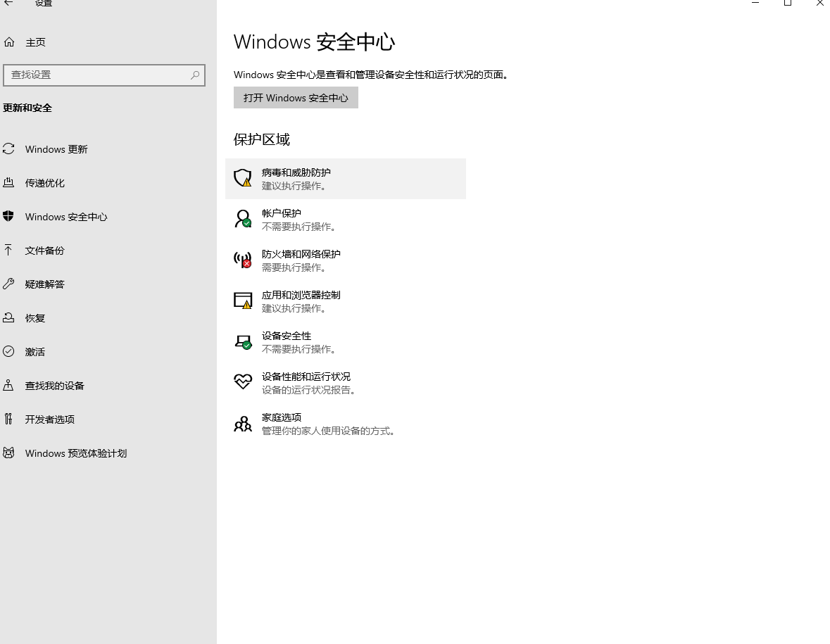Click the firewall and network protection icon
830x644 pixels.
pos(243,260)
